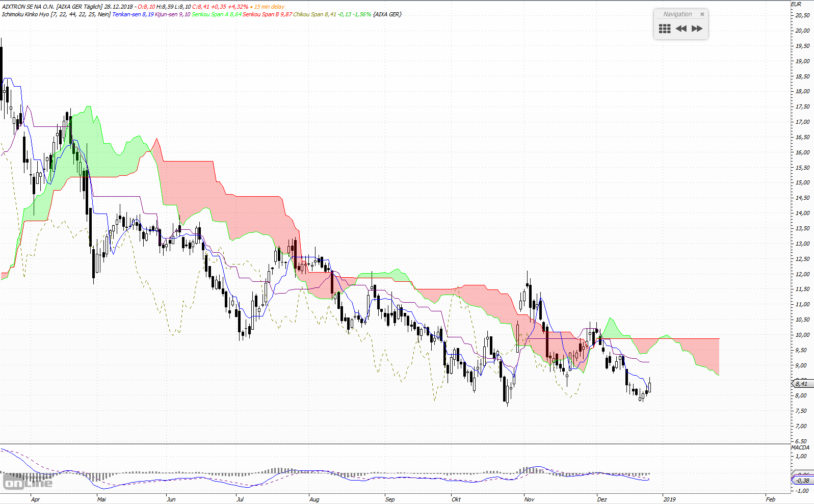
Task: Click the rewind double-arrow navigation button
Action: point(681,29)
